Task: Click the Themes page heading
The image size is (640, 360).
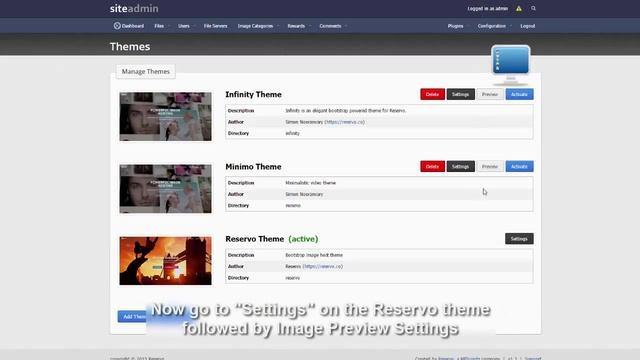Action: pyautogui.click(x=130, y=47)
